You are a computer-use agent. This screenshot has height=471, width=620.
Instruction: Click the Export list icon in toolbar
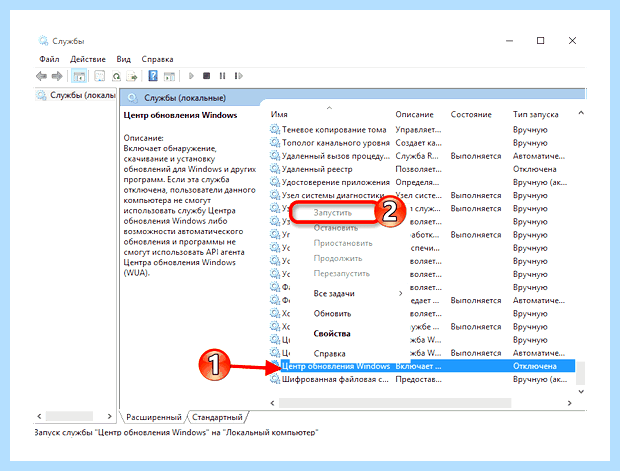click(x=132, y=76)
